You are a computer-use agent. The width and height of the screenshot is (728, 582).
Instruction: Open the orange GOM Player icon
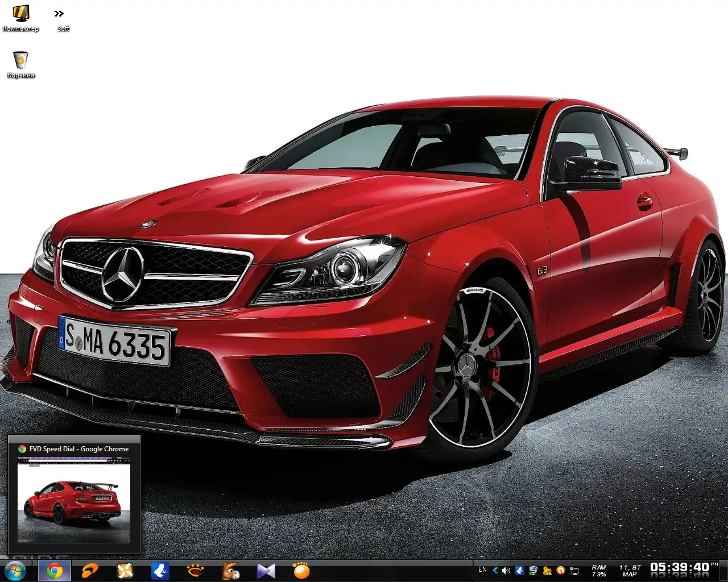click(x=301, y=570)
